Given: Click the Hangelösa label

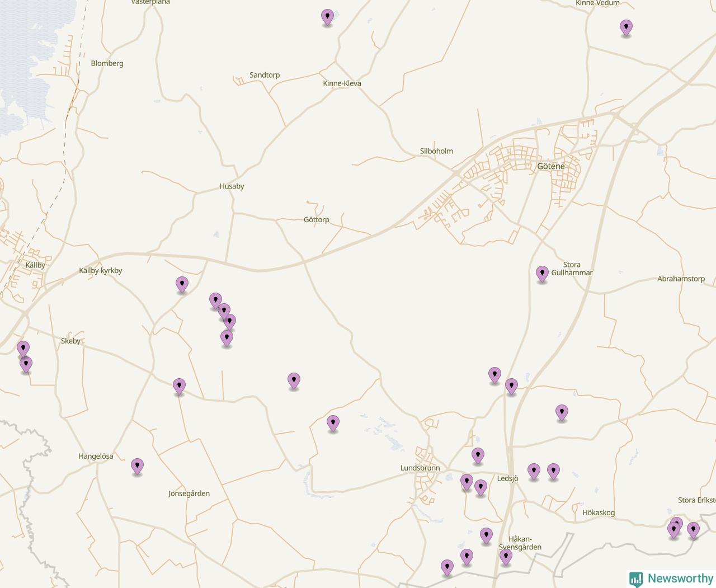Looking at the screenshot, I should pyautogui.click(x=96, y=456).
